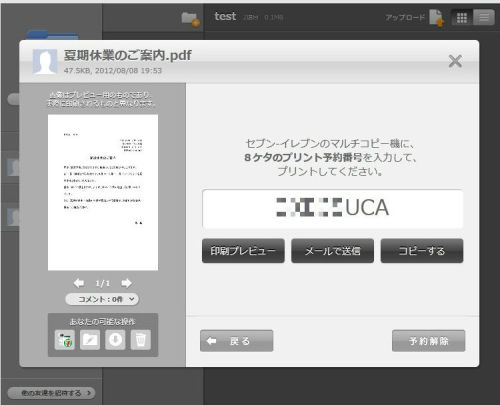Open the Seven-Eleven print reservation icon
This screenshot has height=405, width=500.
tap(65, 340)
